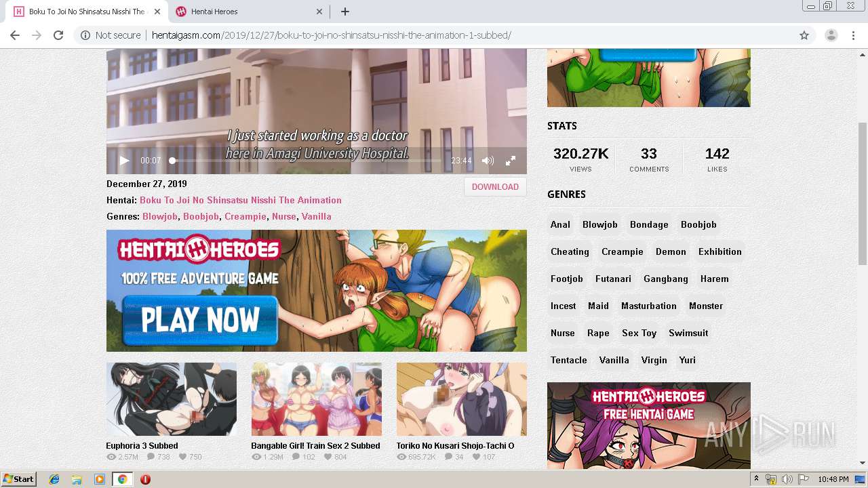868x488 pixels.
Task: Play the video with the play button
Action: (124, 161)
